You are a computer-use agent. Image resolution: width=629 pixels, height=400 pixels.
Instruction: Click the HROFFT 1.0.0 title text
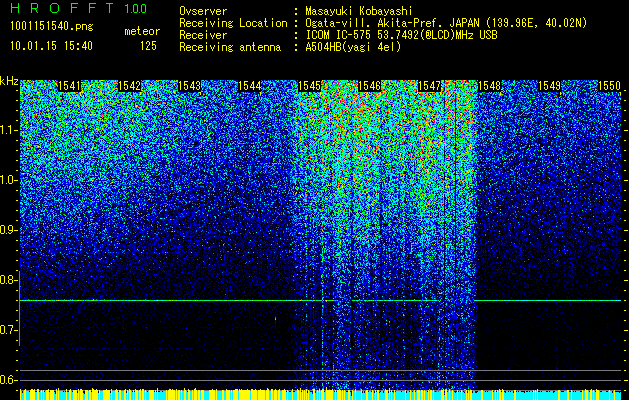click(78, 9)
